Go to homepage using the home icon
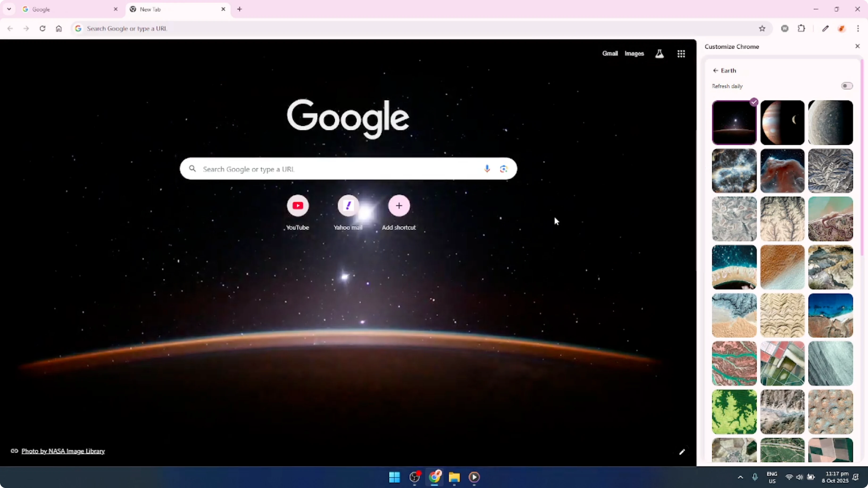This screenshot has width=868, height=488. [59, 29]
